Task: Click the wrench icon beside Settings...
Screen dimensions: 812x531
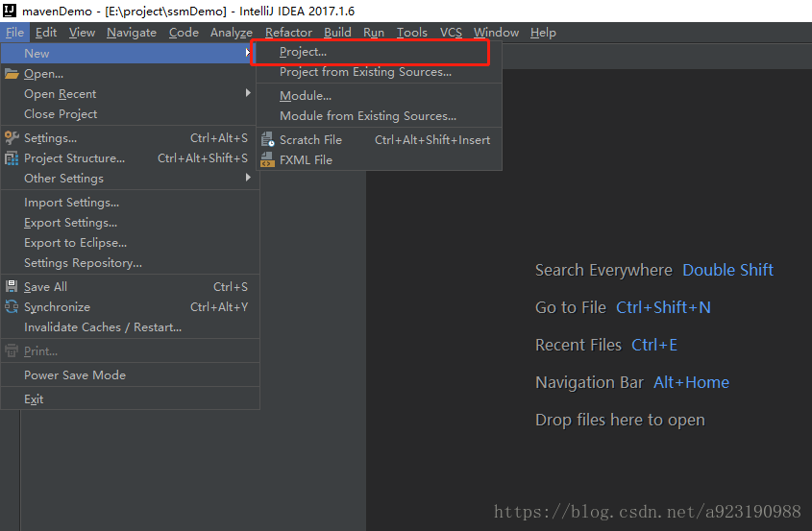Action: point(12,137)
